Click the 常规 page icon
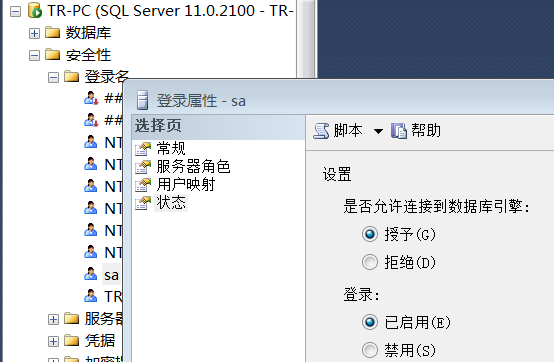Screen dimensions: 554x362 point(143,149)
